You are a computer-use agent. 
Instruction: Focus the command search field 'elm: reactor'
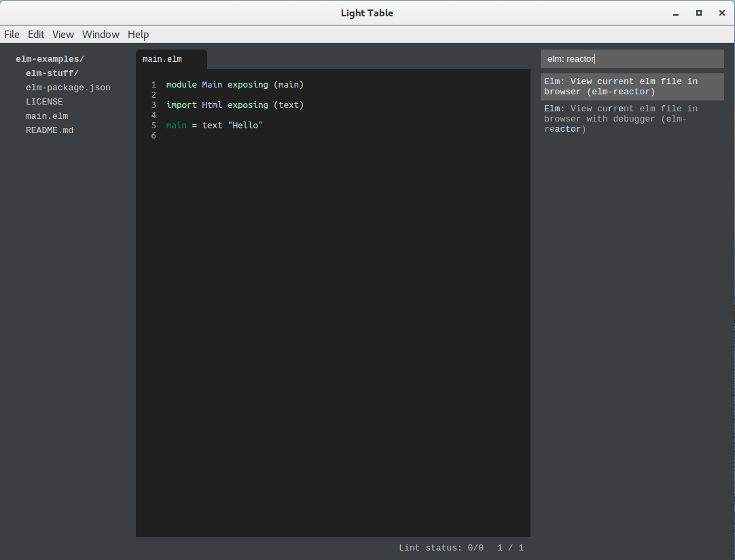(632, 59)
